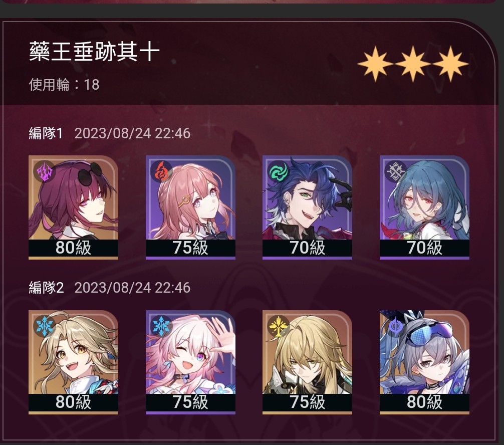Click the stage title 藥王垂跡其十
The width and height of the screenshot is (504, 445).
[x=94, y=52]
